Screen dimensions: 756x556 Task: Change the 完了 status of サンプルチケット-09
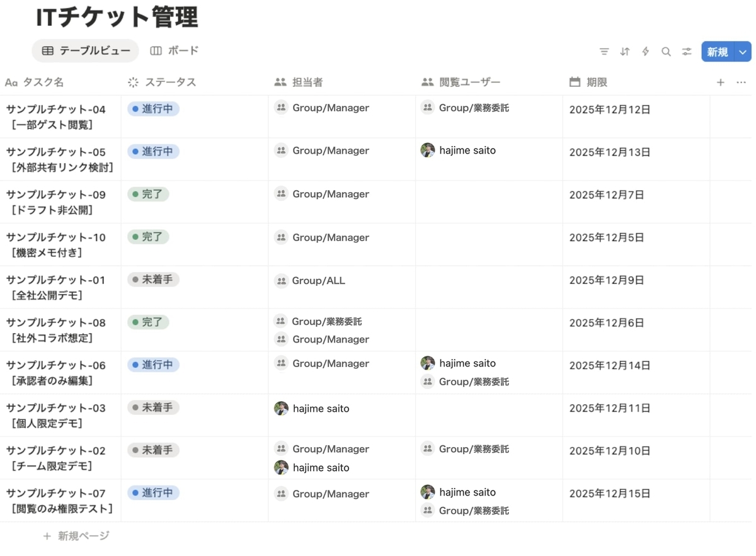(x=148, y=194)
